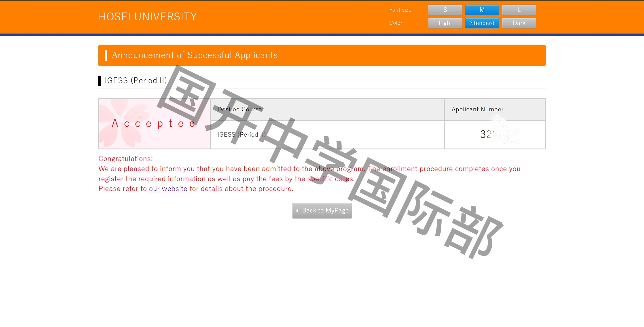Set font size to S
The height and width of the screenshot is (327, 644).
pos(445,10)
